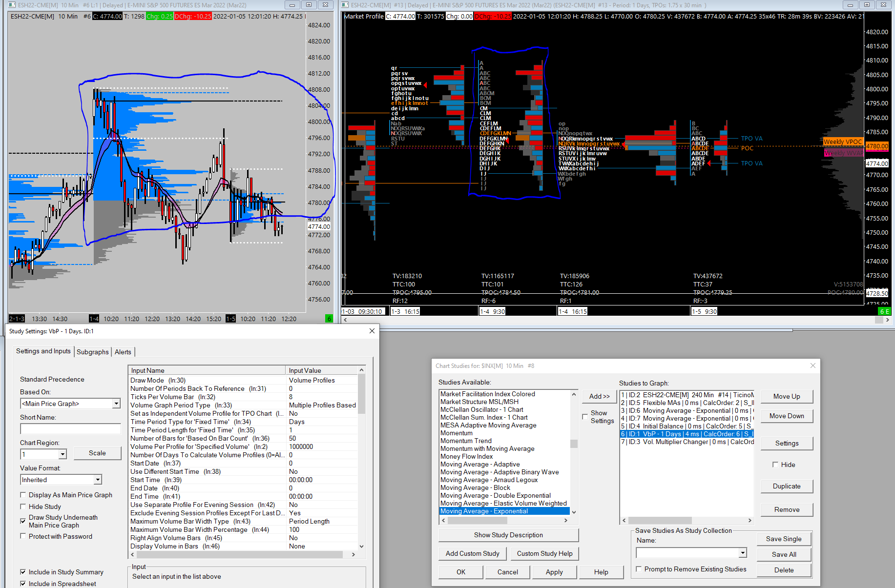Enable the Hide Study checkbox
This screenshot has height=588, width=895.
[23, 507]
